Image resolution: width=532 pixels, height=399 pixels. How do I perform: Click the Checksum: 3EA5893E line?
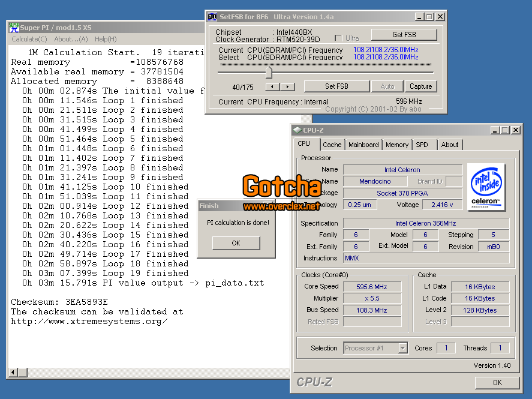tap(59, 302)
